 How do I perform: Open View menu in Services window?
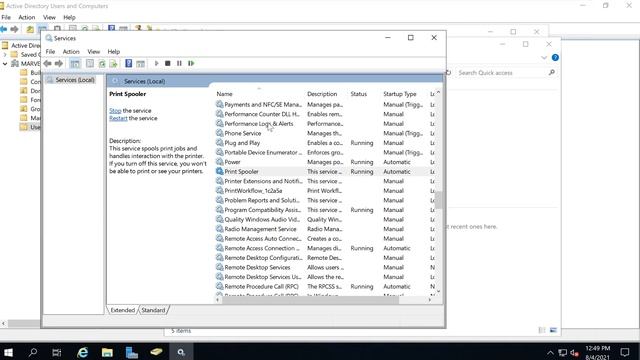(93, 51)
